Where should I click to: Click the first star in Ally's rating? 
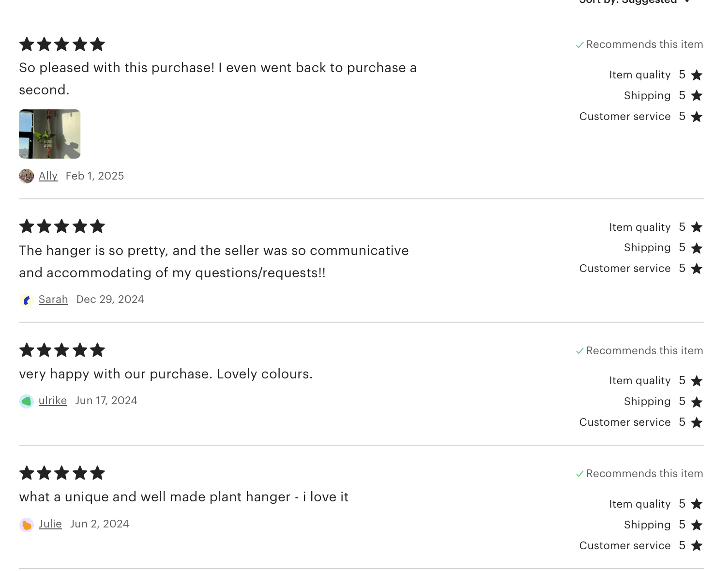coord(28,44)
